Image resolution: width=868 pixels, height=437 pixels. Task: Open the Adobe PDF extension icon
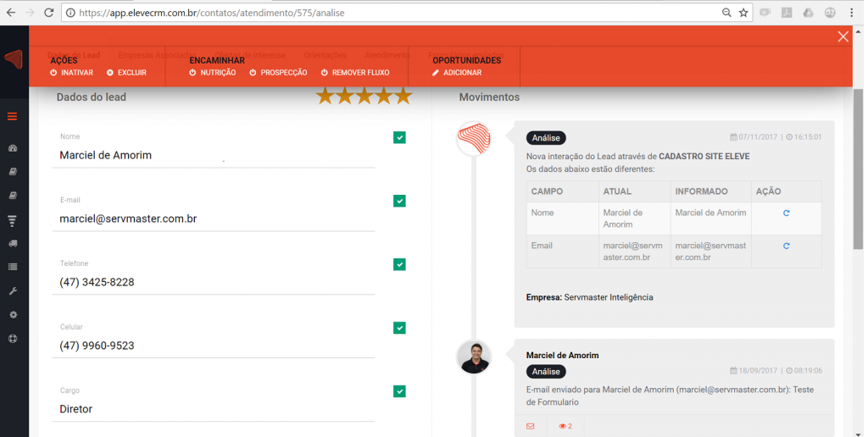787,13
